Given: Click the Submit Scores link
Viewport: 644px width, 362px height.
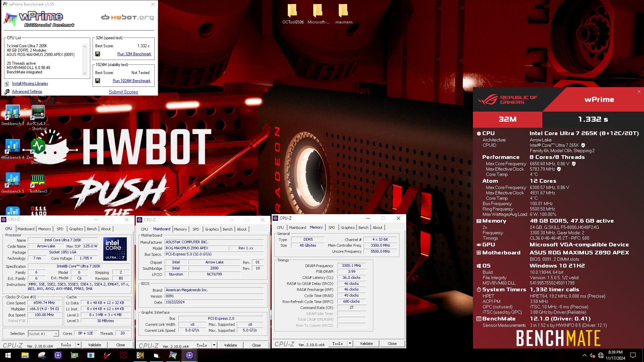Looking at the screenshot, I should point(123,92).
